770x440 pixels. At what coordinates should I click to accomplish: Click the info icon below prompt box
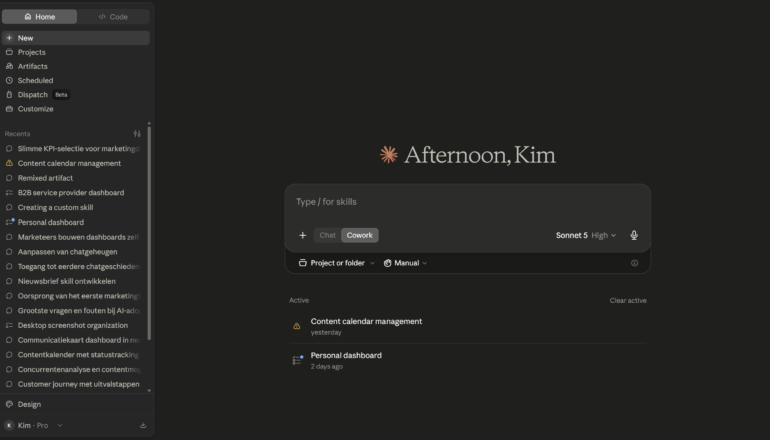[634, 263]
